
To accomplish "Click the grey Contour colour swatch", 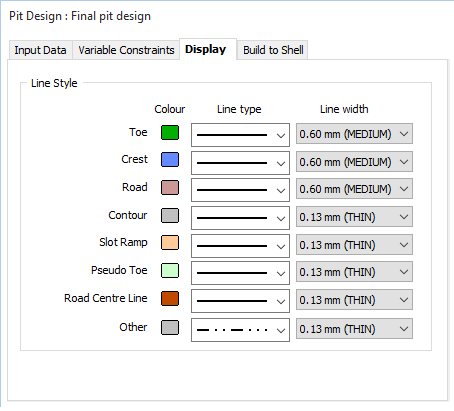I will tap(170, 215).
